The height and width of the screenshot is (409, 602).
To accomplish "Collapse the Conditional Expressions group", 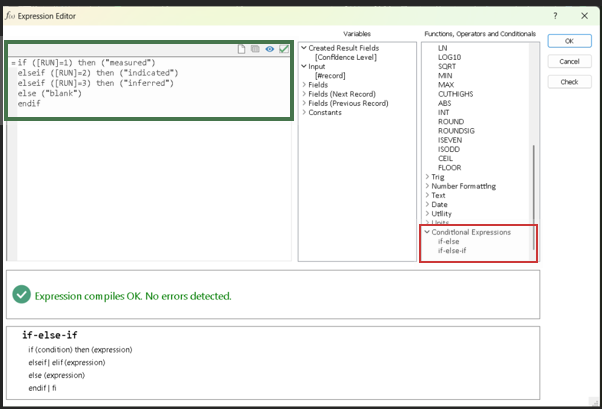I will [x=427, y=232].
